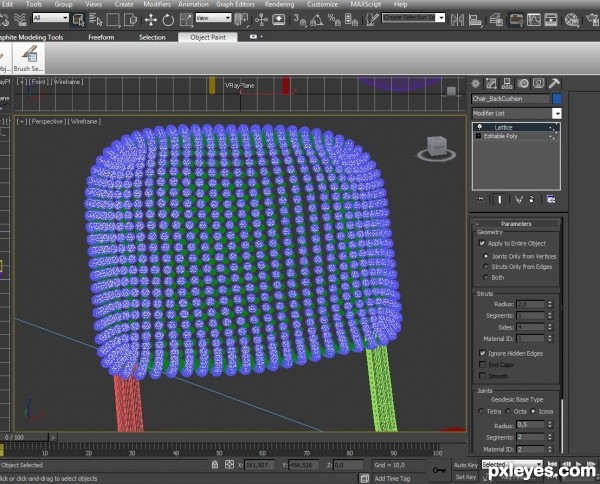Select Octa geodesic base type
Viewport: 600px width, 484px height.
pos(508,411)
